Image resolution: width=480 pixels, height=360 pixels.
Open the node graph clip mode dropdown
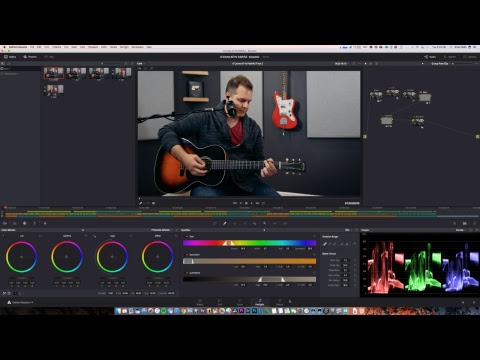[x=441, y=63]
